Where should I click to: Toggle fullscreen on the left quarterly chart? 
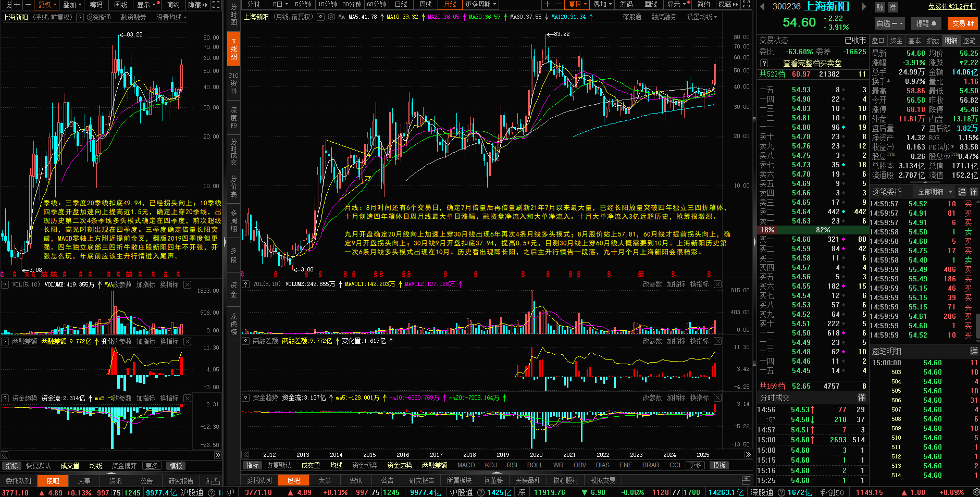pyautogui.click(x=216, y=4)
